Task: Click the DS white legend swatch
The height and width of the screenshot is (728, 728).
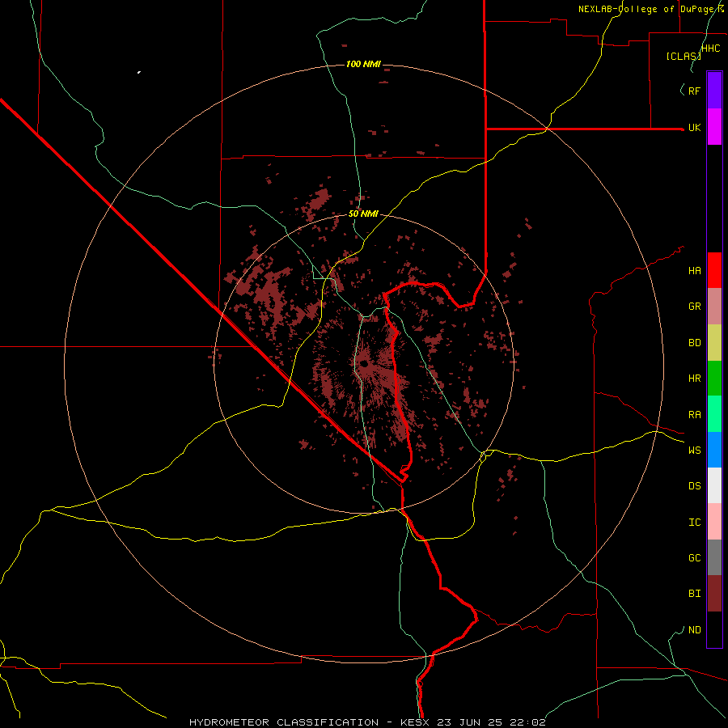Action: (x=714, y=485)
